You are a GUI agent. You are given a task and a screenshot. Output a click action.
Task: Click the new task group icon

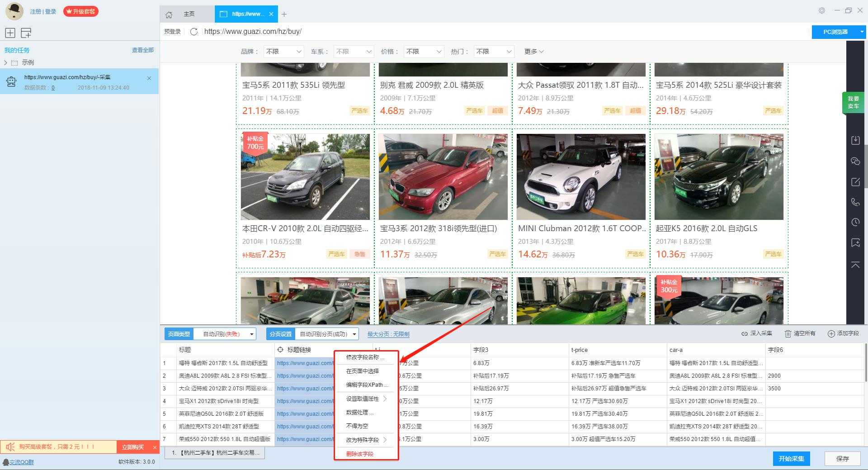(26, 33)
